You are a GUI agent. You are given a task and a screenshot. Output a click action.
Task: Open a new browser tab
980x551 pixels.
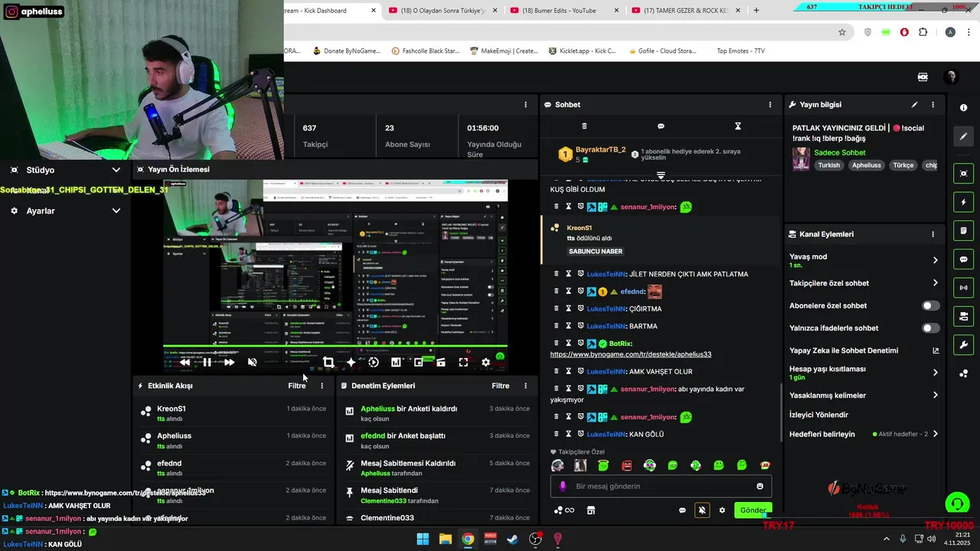pos(756,11)
